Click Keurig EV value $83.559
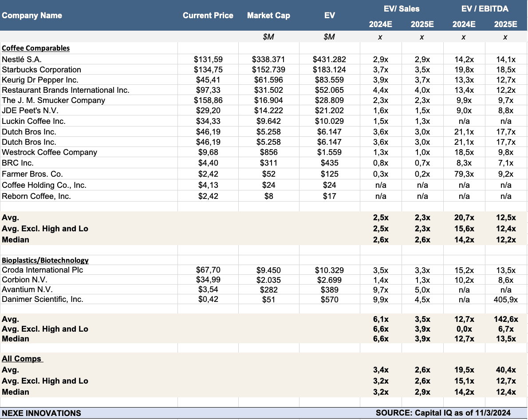Screen dimensions: 528x420 click(329, 80)
